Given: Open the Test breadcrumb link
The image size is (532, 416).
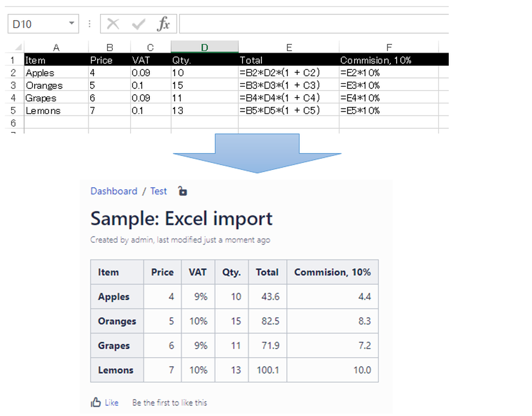Looking at the screenshot, I should (158, 191).
